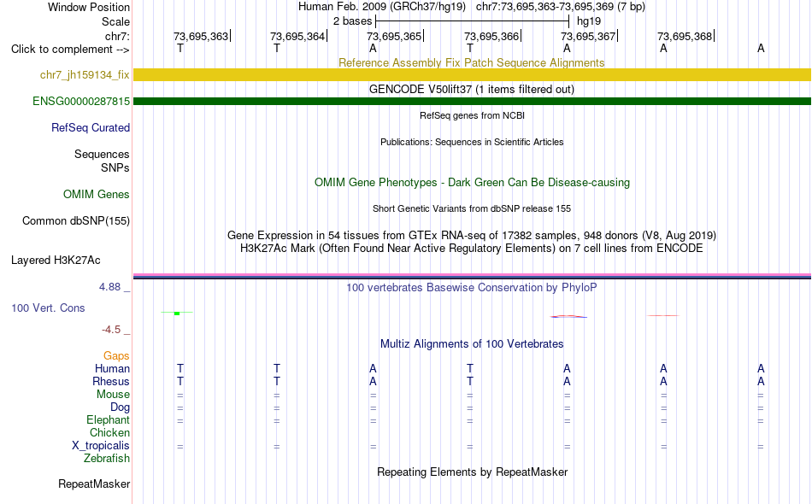Click the chr7_jh159134_fix track label

click(x=85, y=75)
